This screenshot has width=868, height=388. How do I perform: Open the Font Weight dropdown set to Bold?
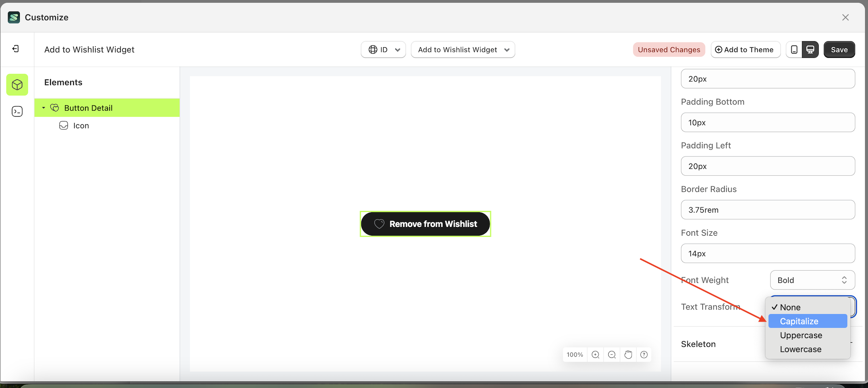(812, 280)
